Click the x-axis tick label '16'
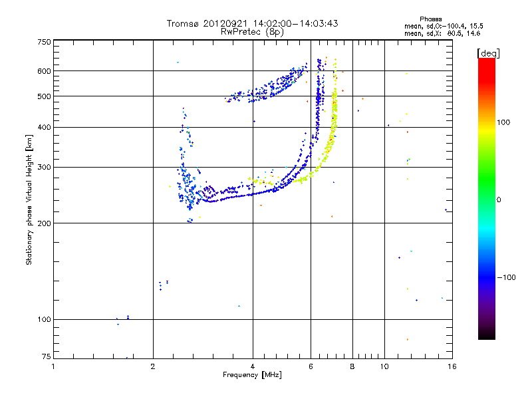Screen dimensions: 532x399 pos(452,366)
